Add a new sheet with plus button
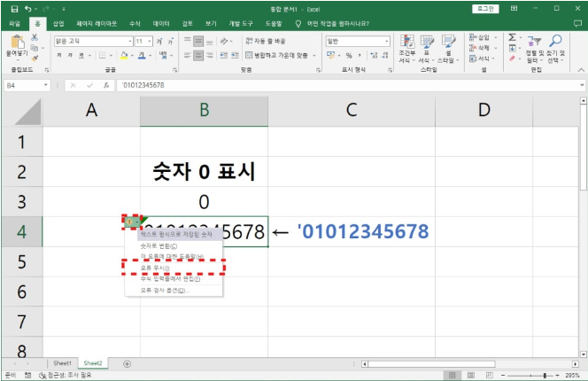Viewport: 588px width, 381px height. [127, 363]
